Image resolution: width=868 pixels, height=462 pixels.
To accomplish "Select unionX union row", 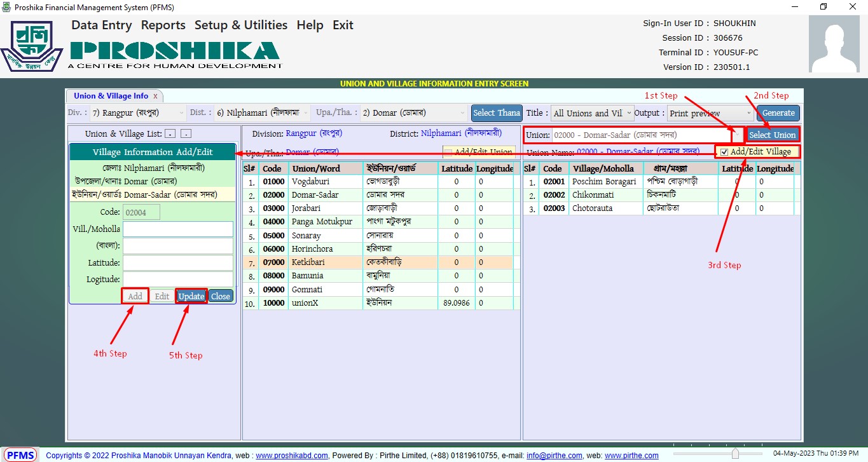I will click(x=378, y=303).
